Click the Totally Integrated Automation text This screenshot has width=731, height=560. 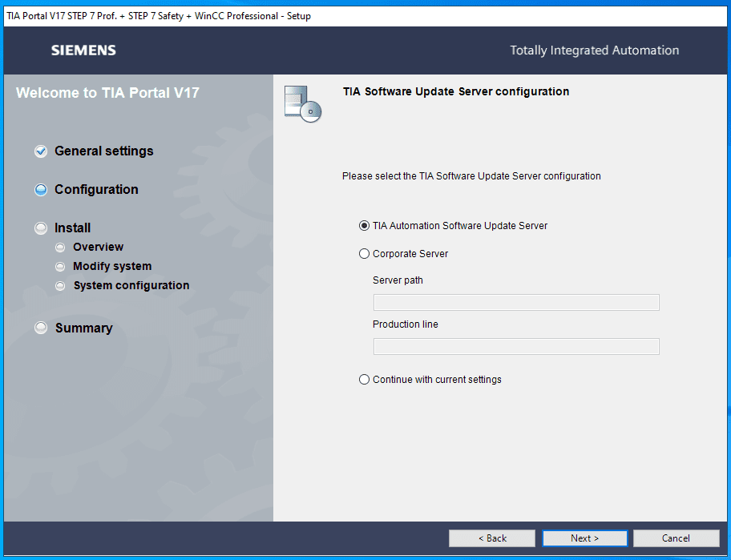pyautogui.click(x=595, y=50)
